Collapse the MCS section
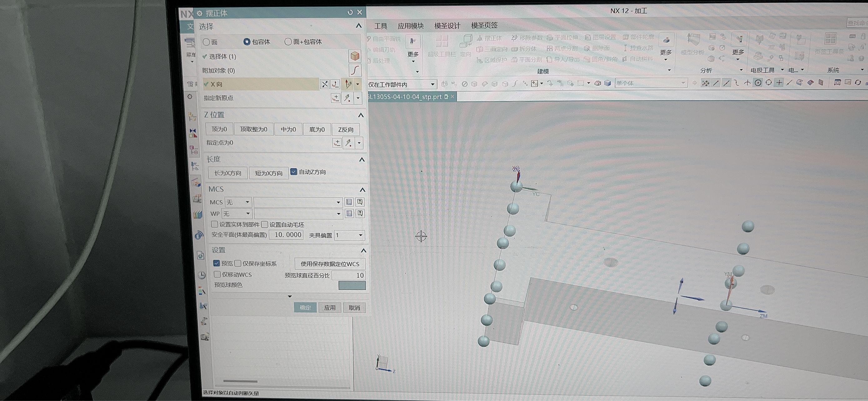Screen dimensions: 868x401 click(362, 190)
